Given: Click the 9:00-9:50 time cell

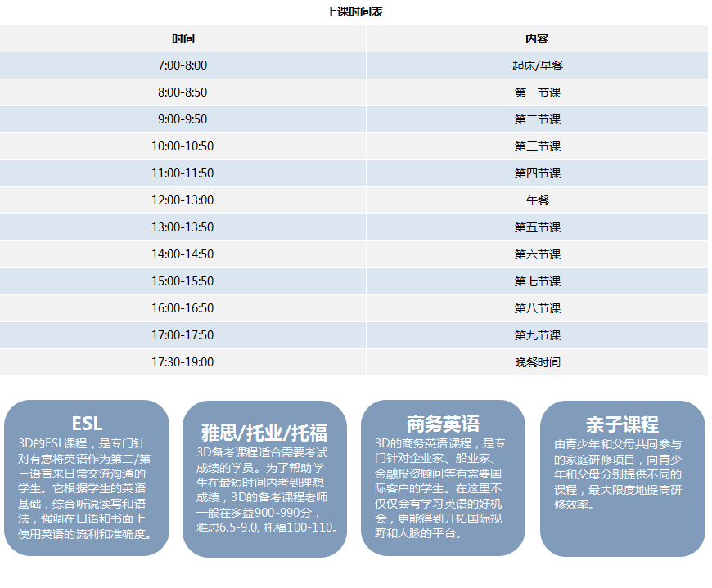Looking at the screenshot, I should click(183, 119).
